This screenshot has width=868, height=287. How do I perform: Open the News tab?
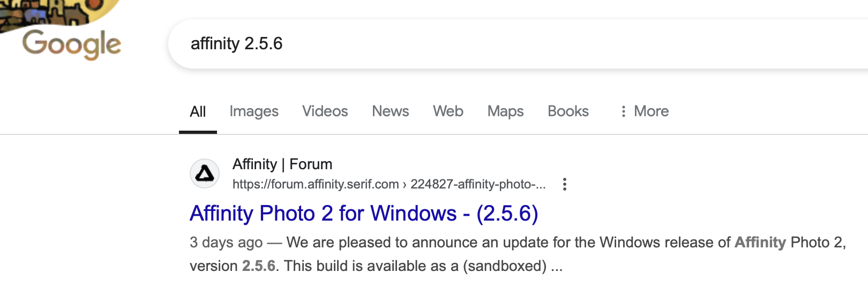click(x=391, y=111)
